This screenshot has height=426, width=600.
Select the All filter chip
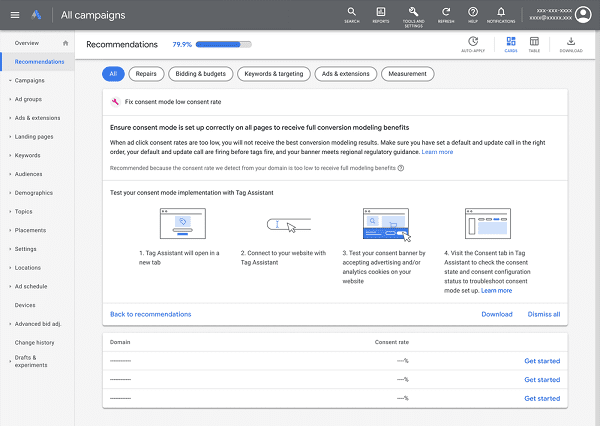point(113,73)
